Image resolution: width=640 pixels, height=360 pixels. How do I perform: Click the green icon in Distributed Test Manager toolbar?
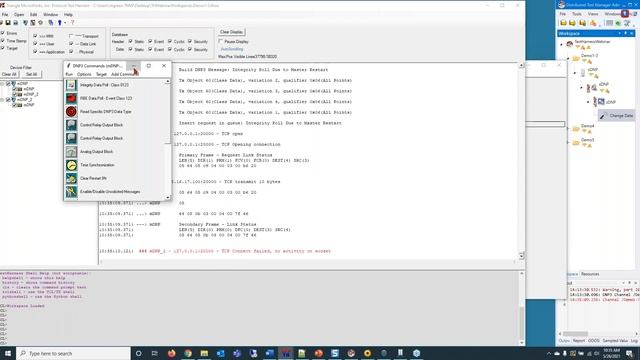(x=617, y=23)
